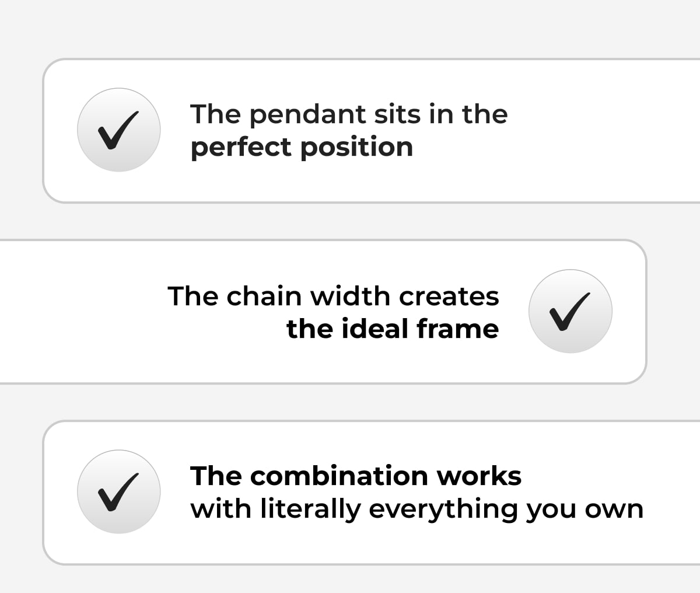Image resolution: width=700 pixels, height=593 pixels.
Task: Click the word "creates" in the second card
Action: coord(449,296)
